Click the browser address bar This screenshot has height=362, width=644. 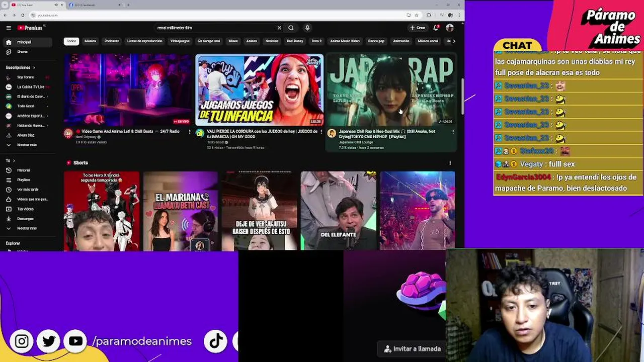tap(221, 15)
